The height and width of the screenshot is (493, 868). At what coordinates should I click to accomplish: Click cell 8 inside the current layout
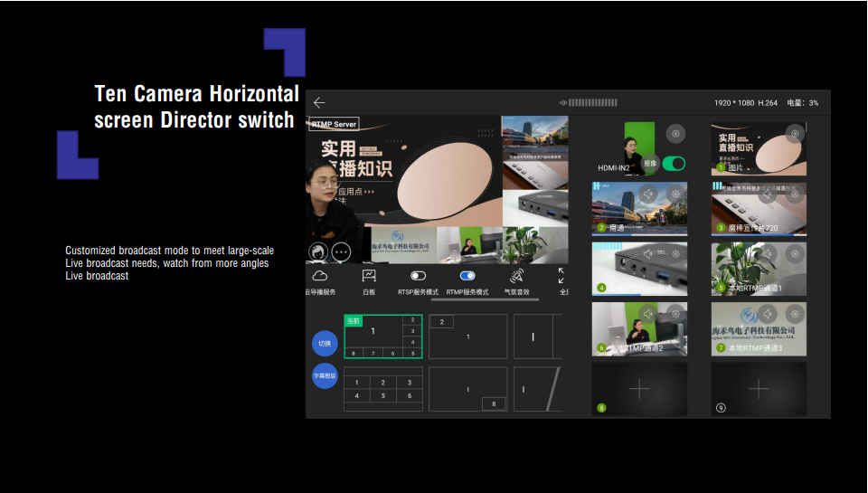pyautogui.click(x=354, y=353)
